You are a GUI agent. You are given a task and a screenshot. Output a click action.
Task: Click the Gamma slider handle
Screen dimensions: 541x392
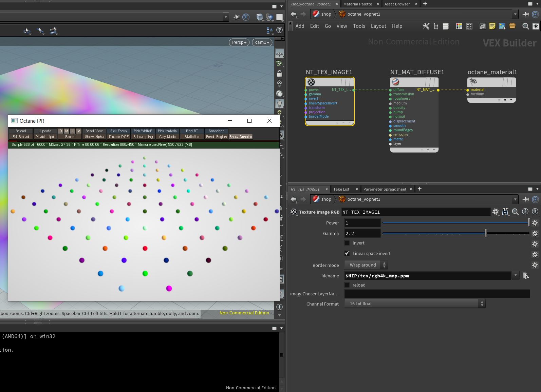pyautogui.click(x=486, y=233)
